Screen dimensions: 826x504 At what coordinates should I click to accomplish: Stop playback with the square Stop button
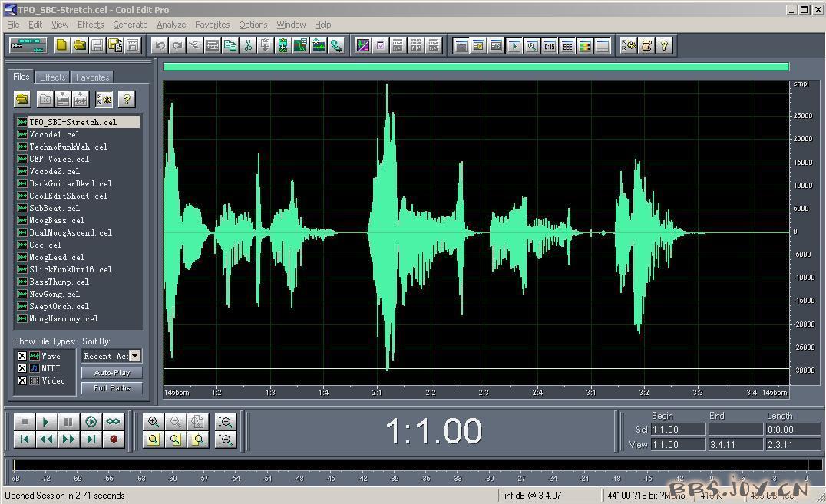(25, 422)
